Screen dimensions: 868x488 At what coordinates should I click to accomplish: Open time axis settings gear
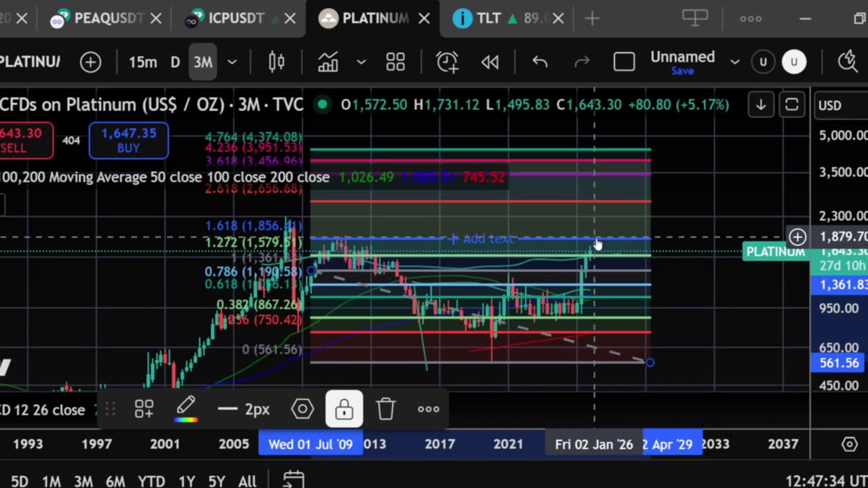tap(850, 444)
